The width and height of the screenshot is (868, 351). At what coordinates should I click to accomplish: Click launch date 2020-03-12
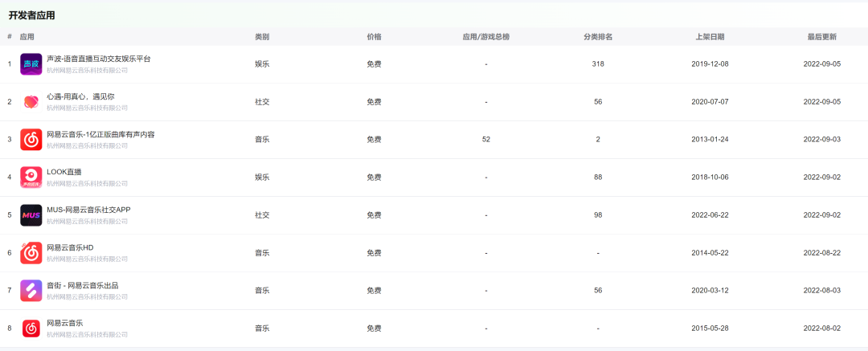(710, 291)
